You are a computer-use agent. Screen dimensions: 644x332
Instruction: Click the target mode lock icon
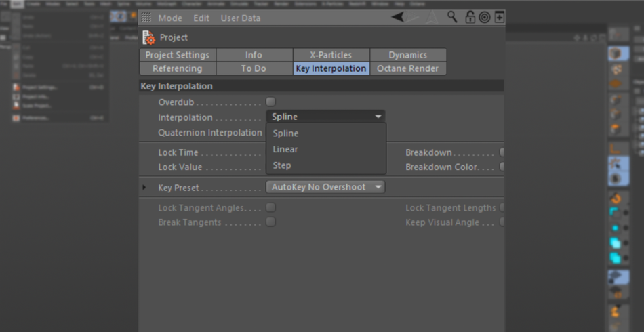pyautogui.click(x=485, y=18)
